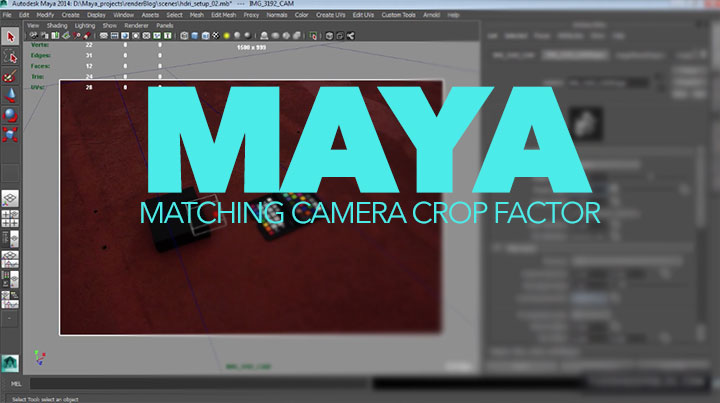The image size is (720, 403).
Task: Switch viewport to smooth shade all
Action: [195, 36]
